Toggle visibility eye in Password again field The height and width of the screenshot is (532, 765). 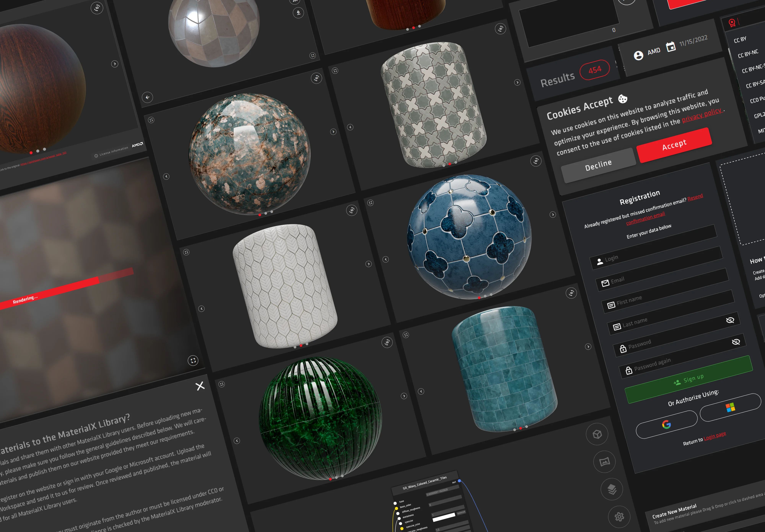click(x=736, y=342)
